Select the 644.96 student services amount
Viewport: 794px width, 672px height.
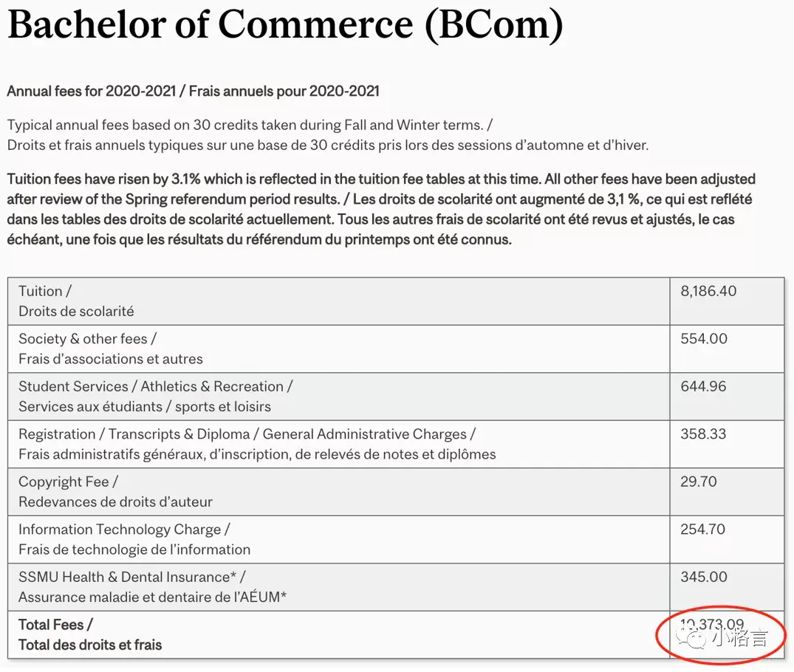pyautogui.click(x=703, y=387)
